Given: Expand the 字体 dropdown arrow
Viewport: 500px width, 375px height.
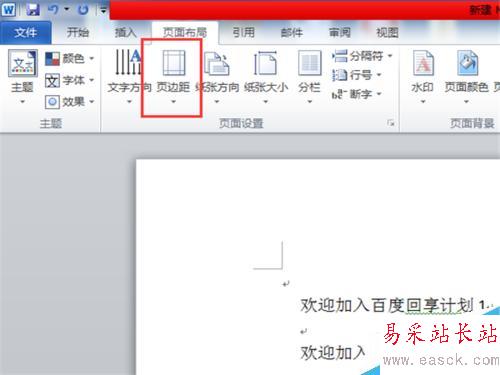Looking at the screenshot, I should pos(92,80).
